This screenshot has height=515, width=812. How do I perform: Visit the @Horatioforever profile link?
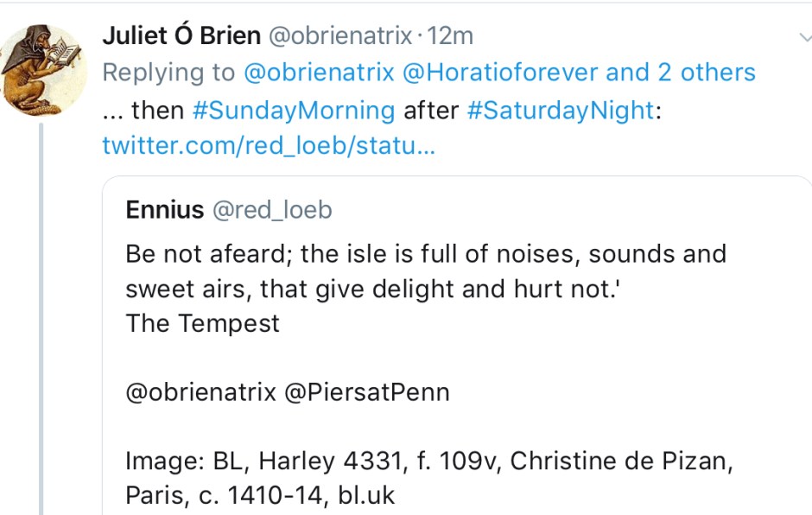(499, 73)
